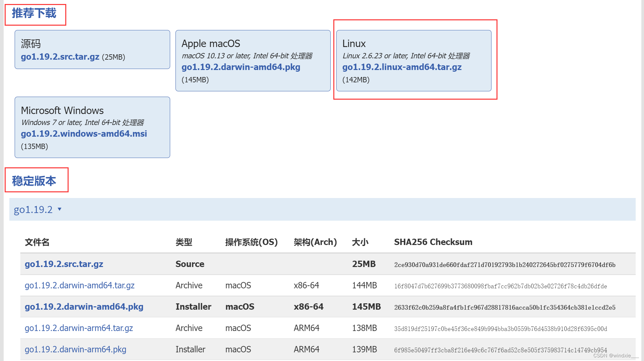Viewport: 644px width, 361px height.
Task: Download go1.19.2.windows-amd64.msi in Windows box
Action: [84, 134]
